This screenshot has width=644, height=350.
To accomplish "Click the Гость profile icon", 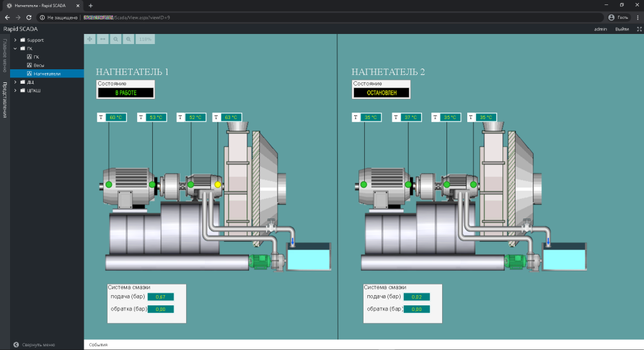I will tap(611, 17).
